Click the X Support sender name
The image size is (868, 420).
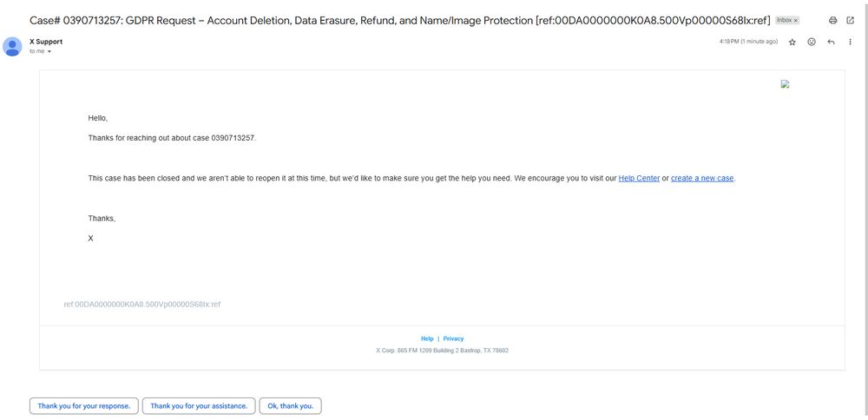tap(46, 42)
